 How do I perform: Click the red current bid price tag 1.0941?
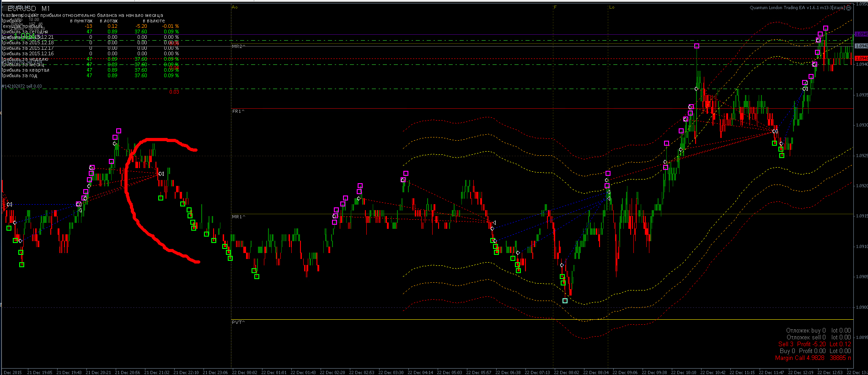pos(861,58)
